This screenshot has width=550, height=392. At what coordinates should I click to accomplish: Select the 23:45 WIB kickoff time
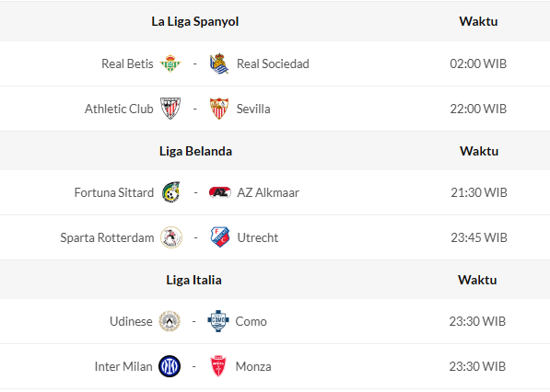tap(479, 237)
